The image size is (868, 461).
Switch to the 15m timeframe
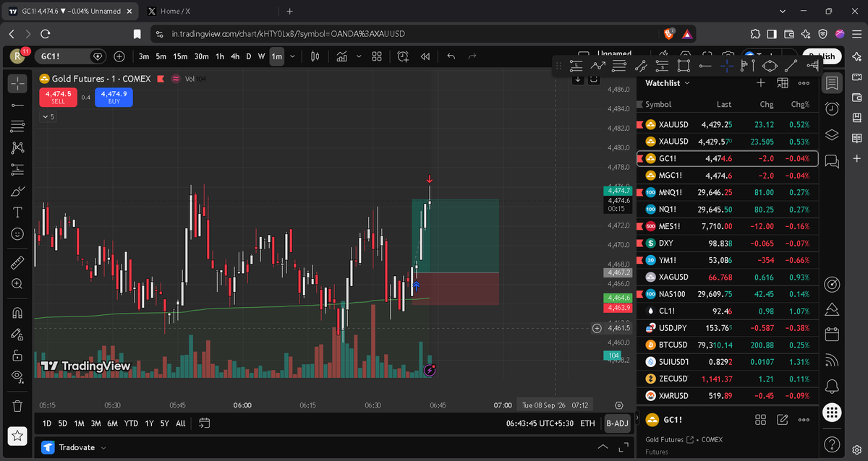coord(180,56)
